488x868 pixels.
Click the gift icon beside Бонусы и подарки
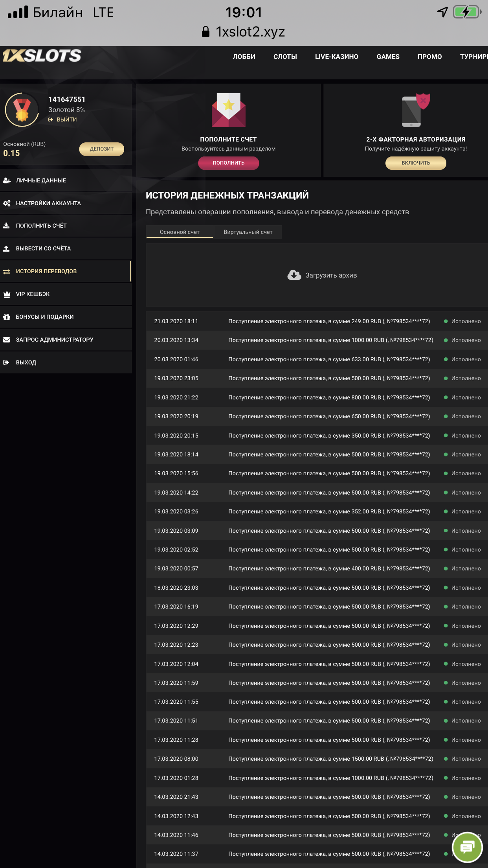(x=7, y=317)
